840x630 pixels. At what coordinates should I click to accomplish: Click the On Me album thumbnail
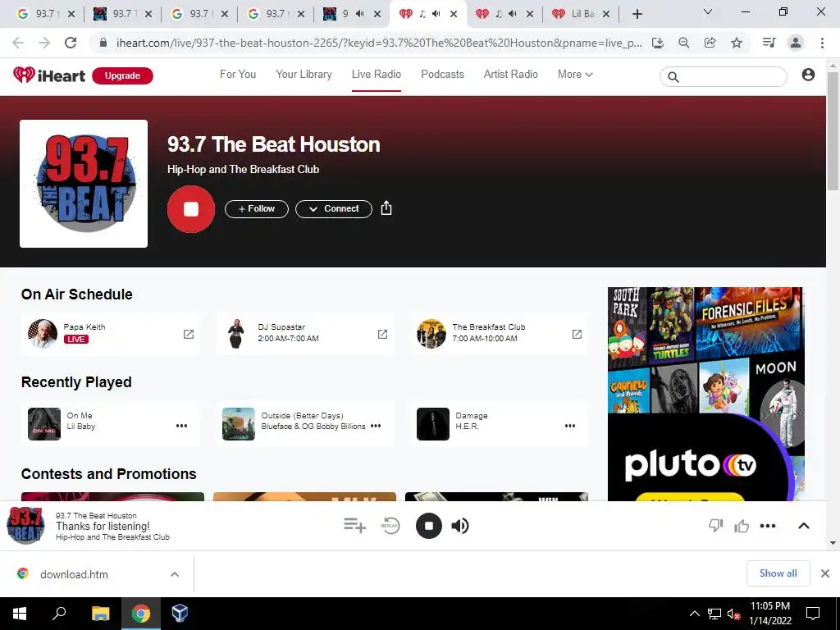[44, 424]
